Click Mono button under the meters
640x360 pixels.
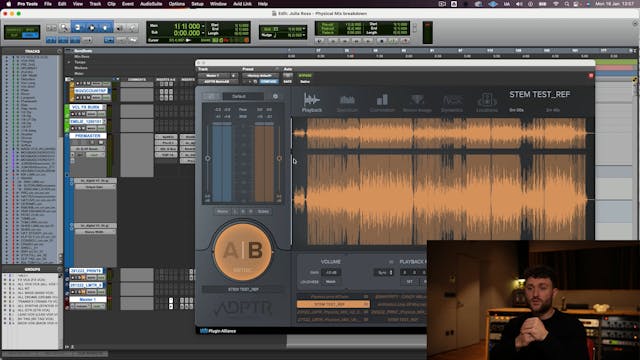point(222,211)
